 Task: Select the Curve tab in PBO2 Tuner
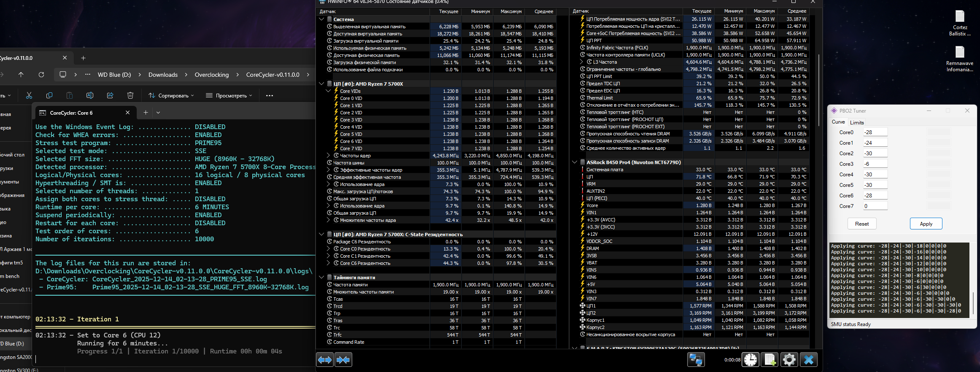coord(838,122)
